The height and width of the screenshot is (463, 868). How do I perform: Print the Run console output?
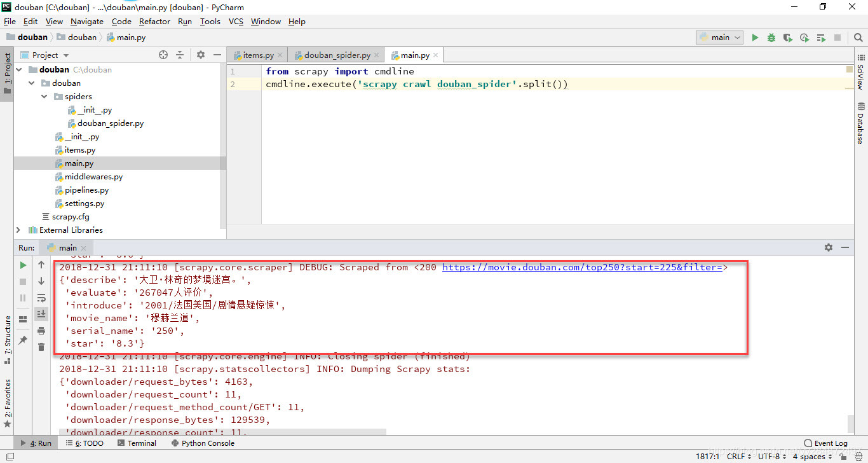point(41,331)
